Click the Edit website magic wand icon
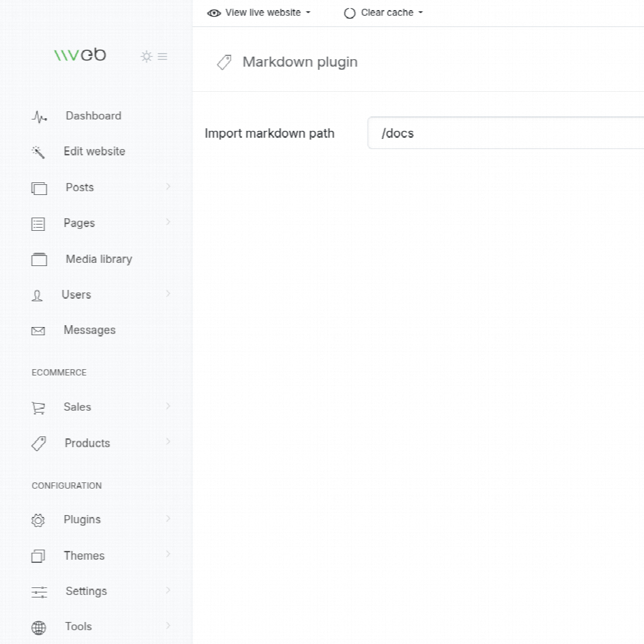644x644 pixels. pos(38,152)
